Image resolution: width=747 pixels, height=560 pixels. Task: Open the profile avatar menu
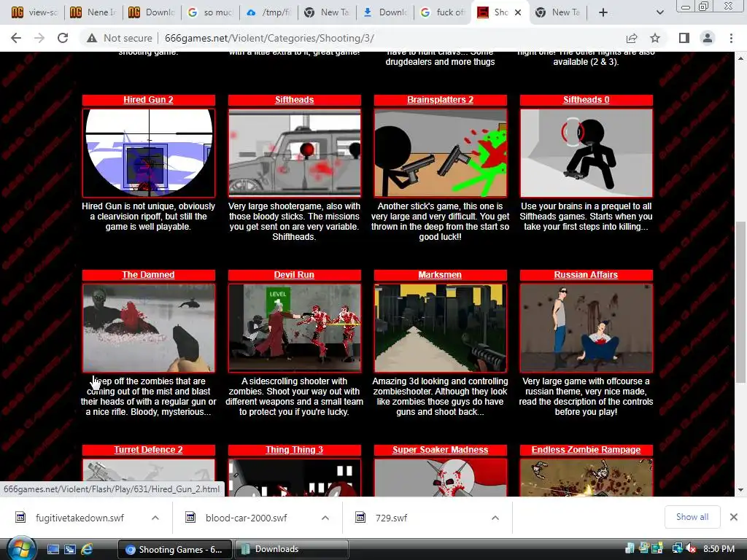pyautogui.click(x=708, y=38)
